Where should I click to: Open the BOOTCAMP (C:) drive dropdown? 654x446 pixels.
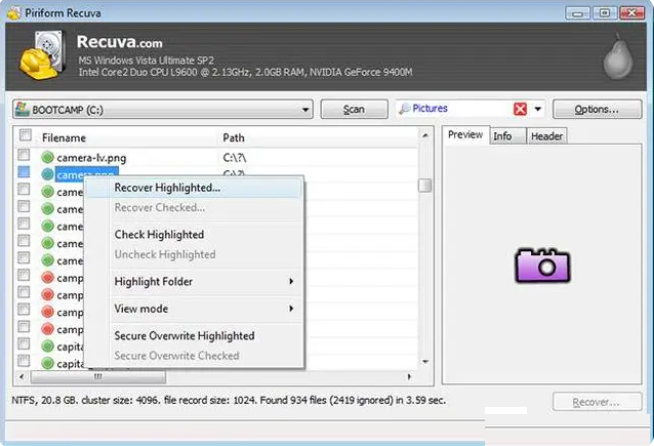coord(305,110)
